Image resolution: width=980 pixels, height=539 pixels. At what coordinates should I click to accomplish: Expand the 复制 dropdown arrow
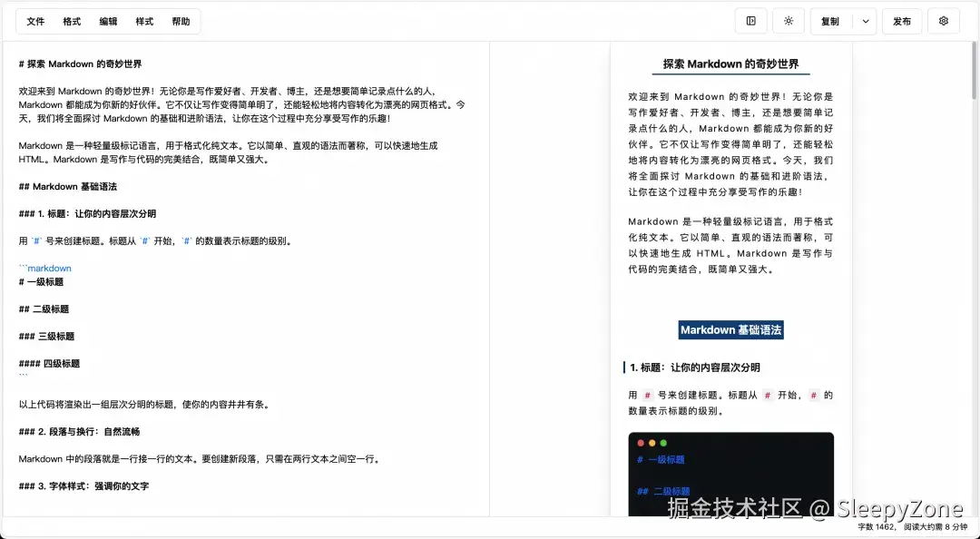coord(866,21)
